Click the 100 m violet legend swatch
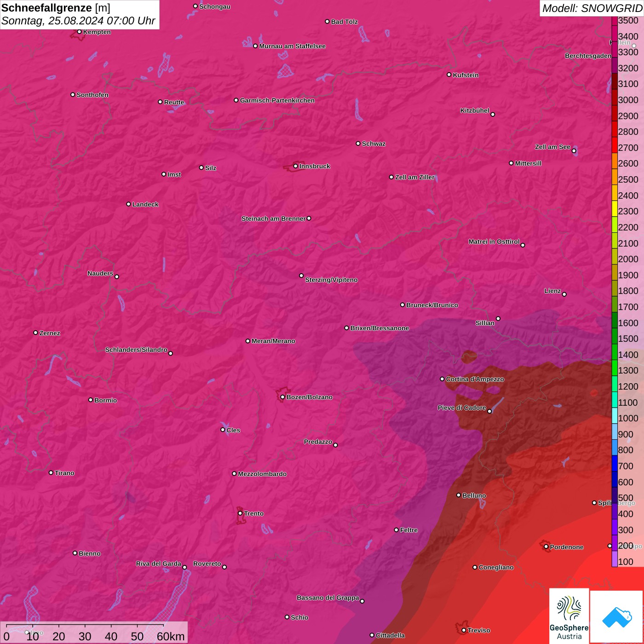 (615, 558)
